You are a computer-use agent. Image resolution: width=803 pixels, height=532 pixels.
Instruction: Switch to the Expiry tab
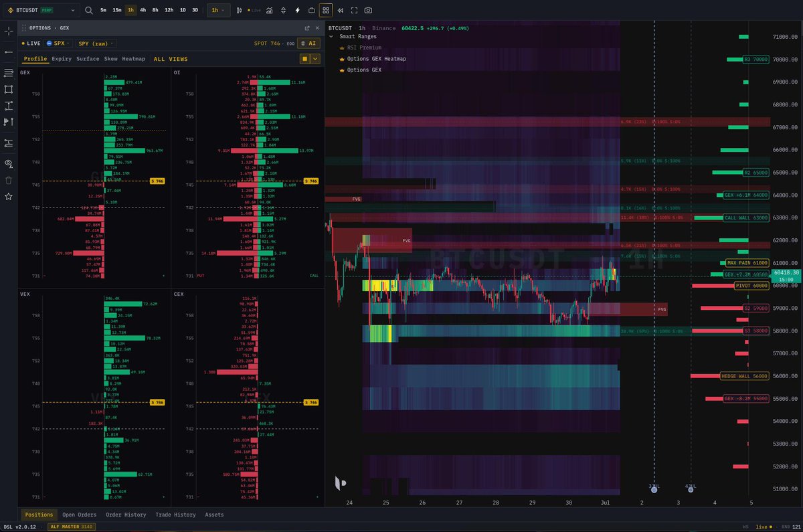pos(62,59)
